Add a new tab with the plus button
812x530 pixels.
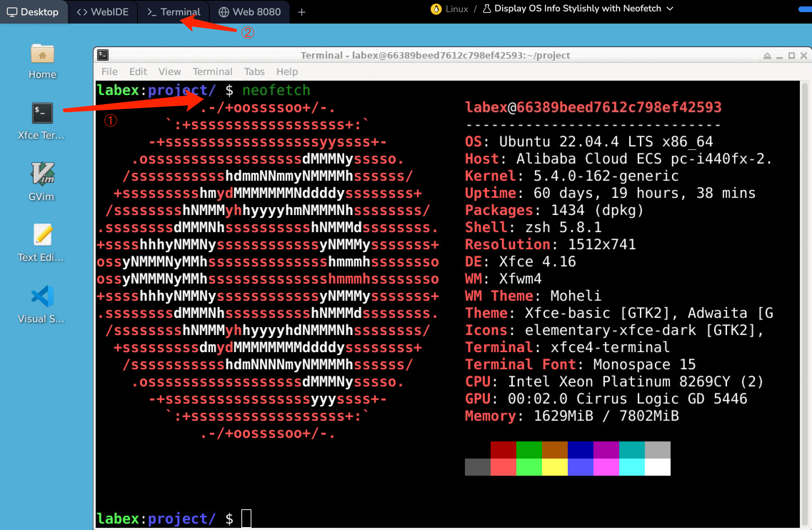(x=302, y=12)
